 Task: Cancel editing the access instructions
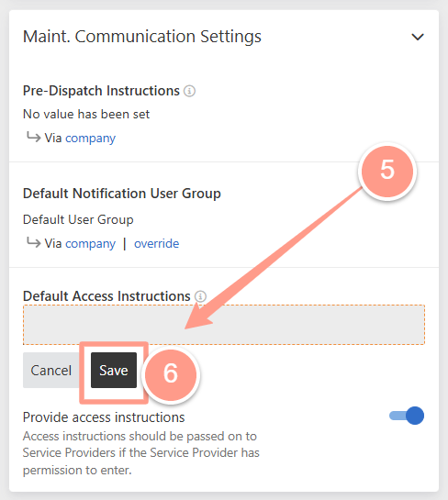pyautogui.click(x=51, y=371)
